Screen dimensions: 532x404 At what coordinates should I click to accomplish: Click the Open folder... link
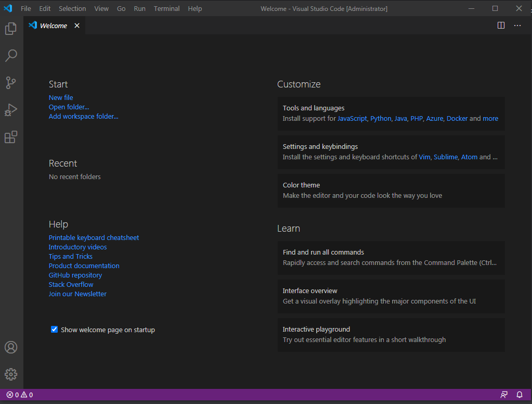click(x=69, y=107)
